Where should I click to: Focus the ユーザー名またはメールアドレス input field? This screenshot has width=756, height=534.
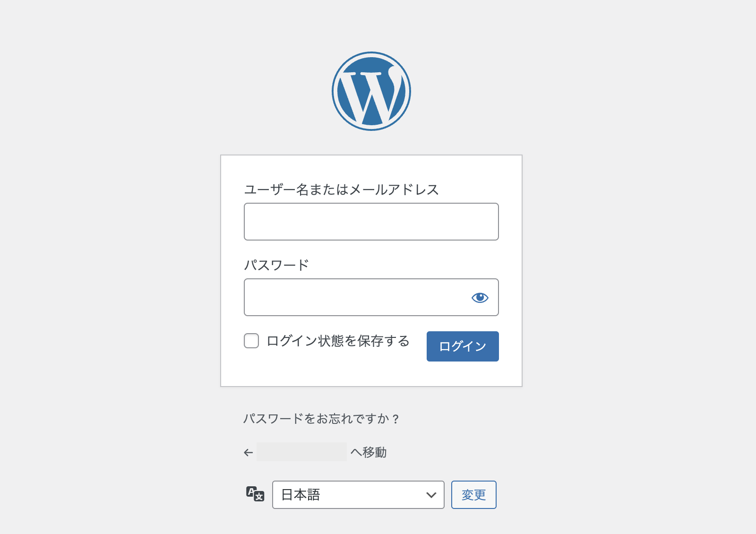(x=371, y=221)
